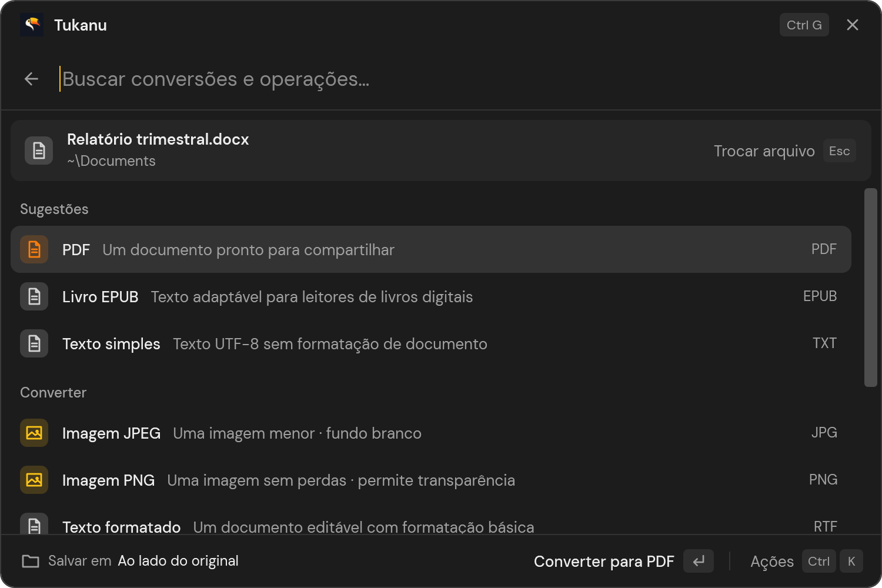This screenshot has height=588, width=882.
Task: Click the folder icon next to Salvar em
Action: coord(31,561)
